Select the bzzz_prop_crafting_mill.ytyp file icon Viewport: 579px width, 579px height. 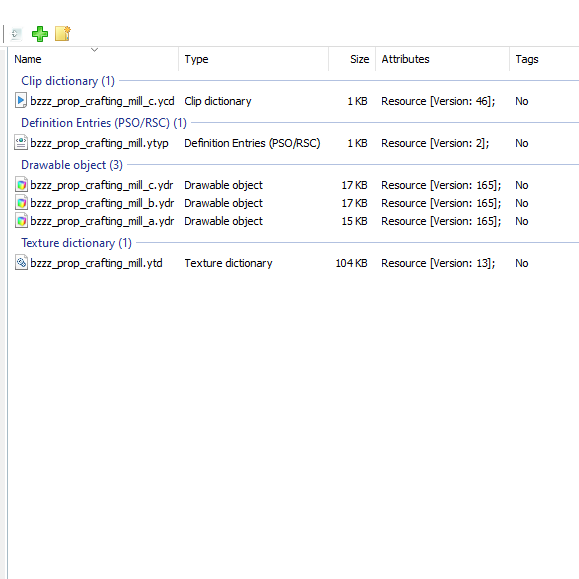coord(21,143)
